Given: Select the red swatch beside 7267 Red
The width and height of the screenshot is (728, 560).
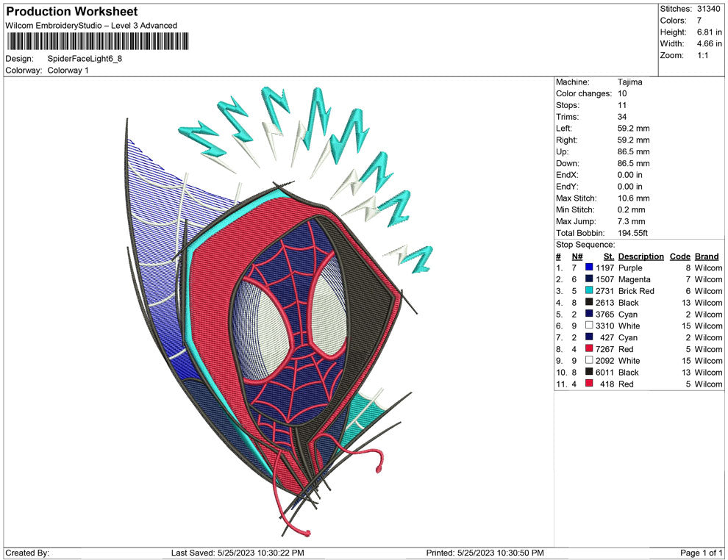Looking at the screenshot, I should coord(589,348).
